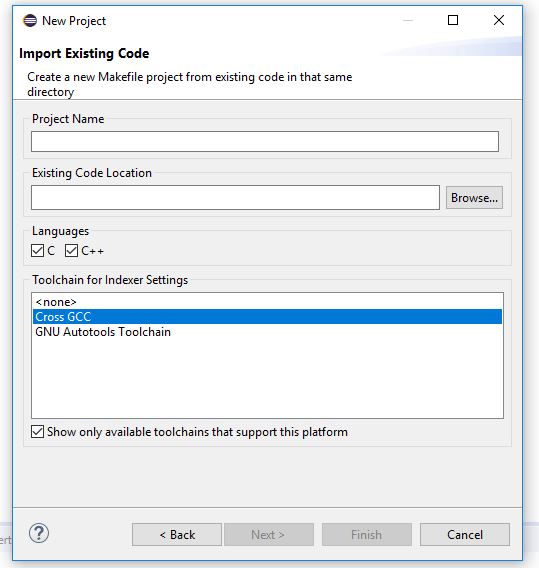Go to previous page with Back button
The height and width of the screenshot is (568, 539).
(x=177, y=534)
